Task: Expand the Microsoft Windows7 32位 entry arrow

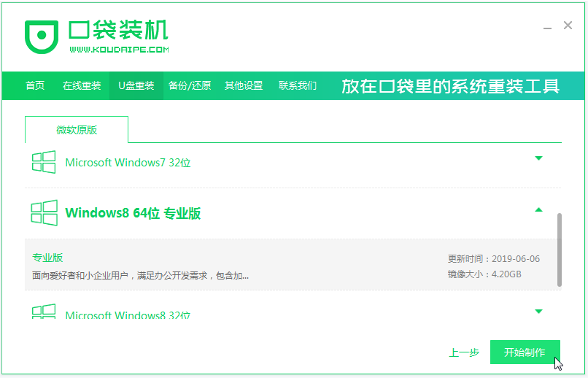Action: (539, 158)
